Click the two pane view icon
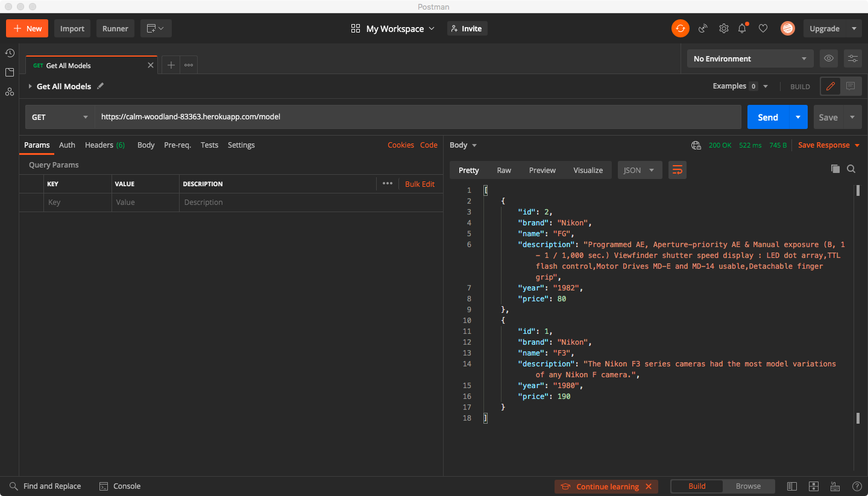The width and height of the screenshot is (868, 496). pyautogui.click(x=814, y=486)
